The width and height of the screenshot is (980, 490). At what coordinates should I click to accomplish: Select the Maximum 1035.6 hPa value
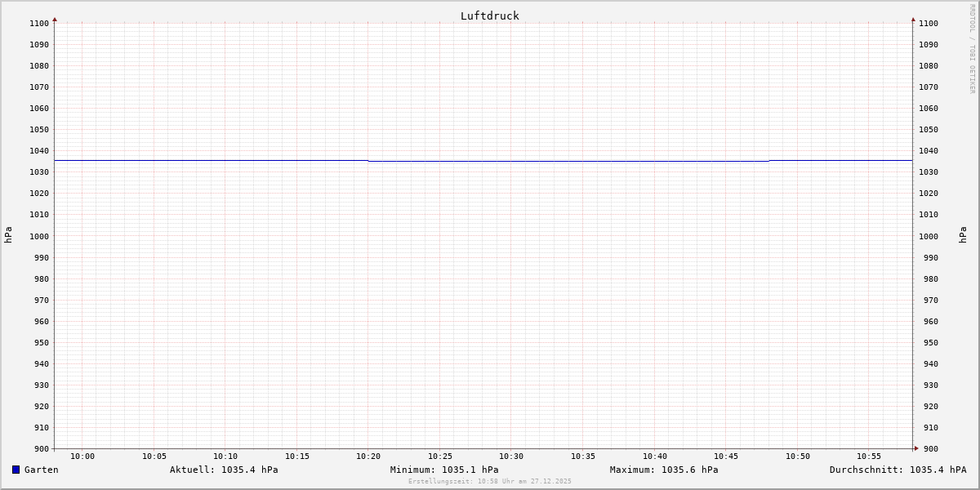pos(664,470)
